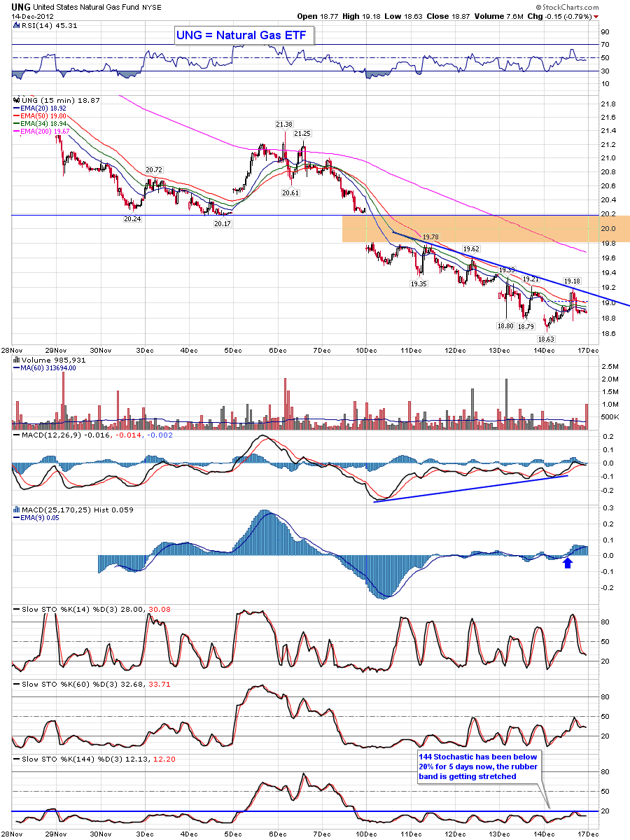
Task: Click the histogram icon beside MACD(25,170,25)
Action: coord(16,510)
